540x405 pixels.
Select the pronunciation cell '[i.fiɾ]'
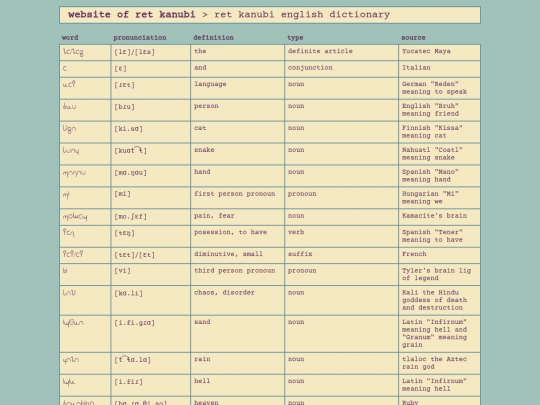150,385
